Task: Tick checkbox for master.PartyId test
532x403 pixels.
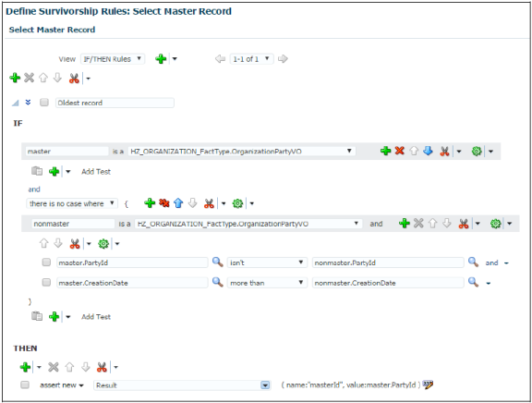Action: pos(46,263)
